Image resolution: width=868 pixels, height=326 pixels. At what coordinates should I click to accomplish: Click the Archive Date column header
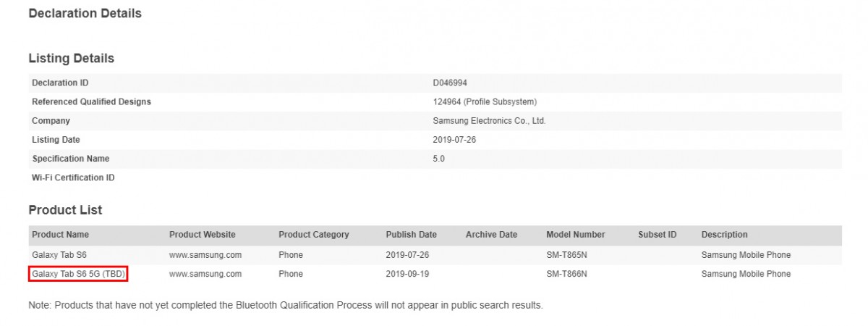492,235
